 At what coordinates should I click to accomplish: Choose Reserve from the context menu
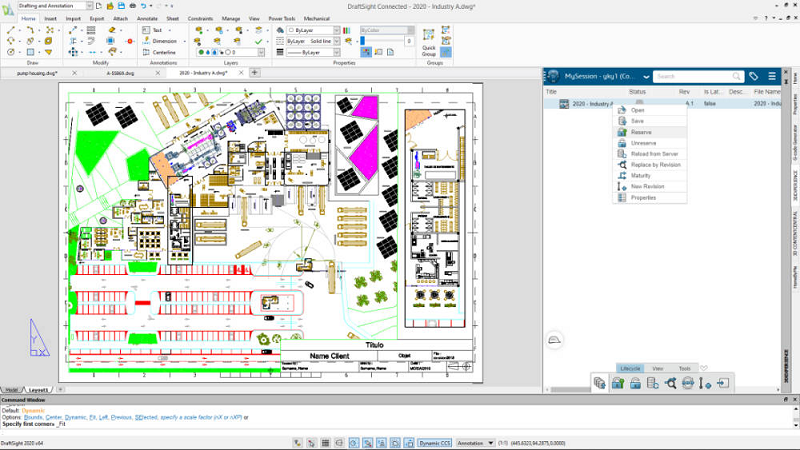click(641, 132)
